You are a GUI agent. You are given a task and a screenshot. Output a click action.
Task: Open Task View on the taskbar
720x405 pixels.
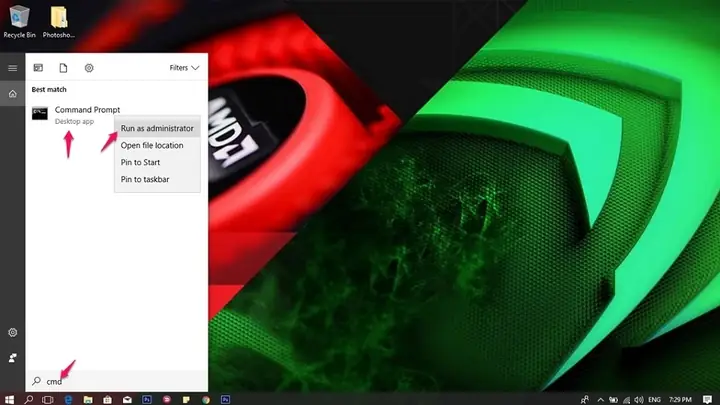[48, 399]
